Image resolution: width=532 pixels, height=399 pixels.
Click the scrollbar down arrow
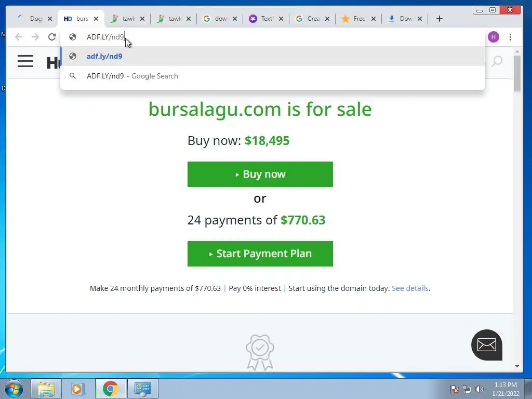pyautogui.click(x=517, y=366)
